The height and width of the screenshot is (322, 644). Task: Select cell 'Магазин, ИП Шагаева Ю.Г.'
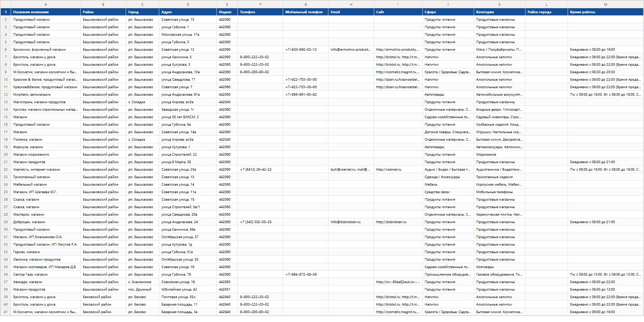pos(46,192)
